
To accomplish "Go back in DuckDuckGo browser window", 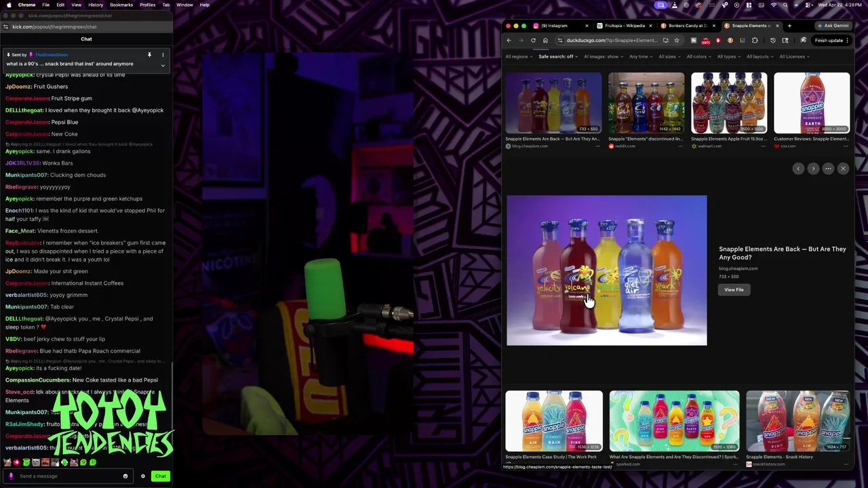I will (509, 41).
